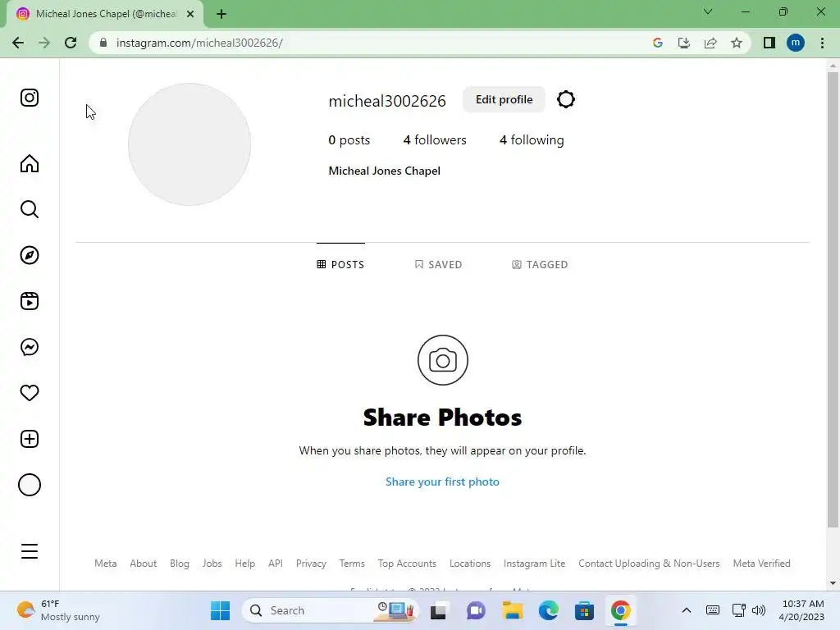Screen dimensions: 840x630
Task: Open the More hamburger menu
Action: 30,550
